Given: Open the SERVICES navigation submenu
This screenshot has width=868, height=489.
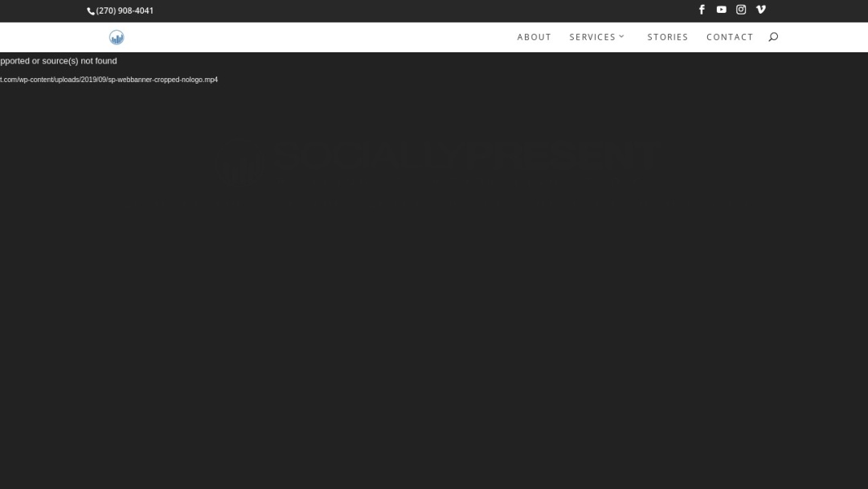Looking at the screenshot, I should click(x=592, y=36).
